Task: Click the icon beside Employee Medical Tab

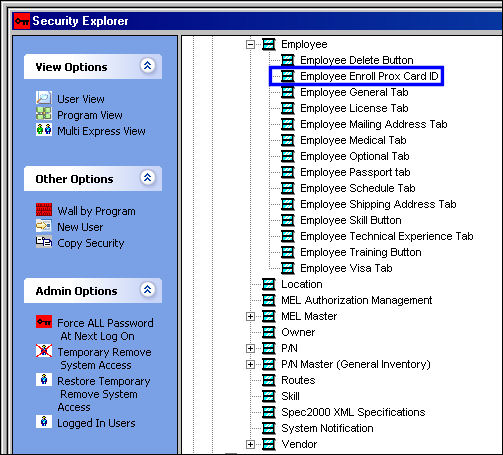Action: coord(288,140)
